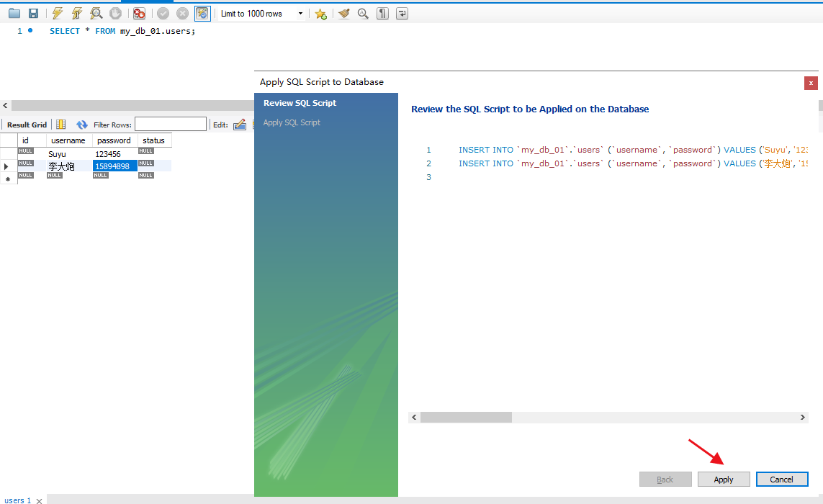Click Cancel to dismiss the dialog

pos(781,480)
